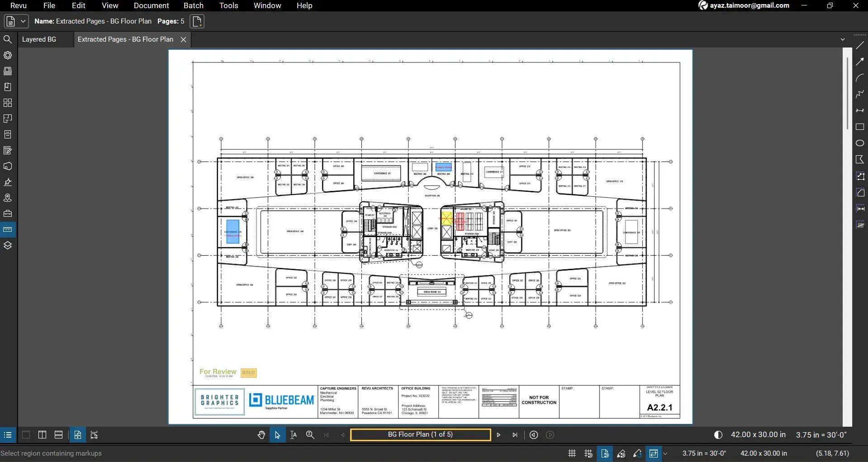The image size is (868, 462).
Task: Open the Tools menu
Action: [x=229, y=5]
